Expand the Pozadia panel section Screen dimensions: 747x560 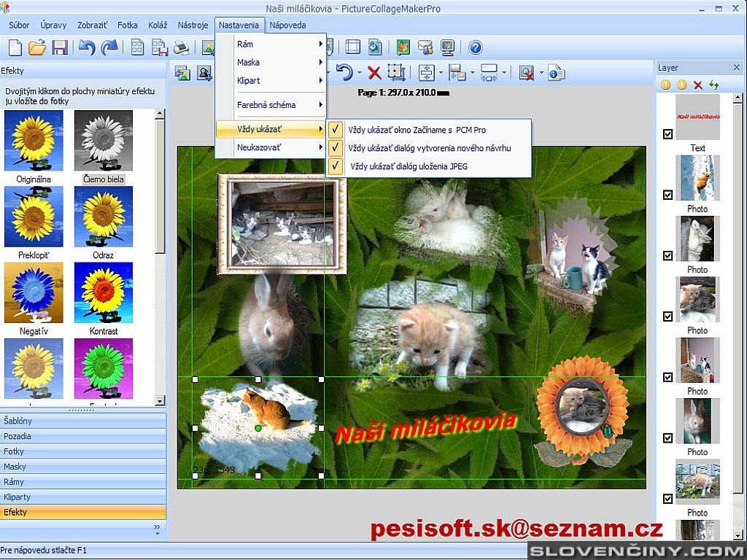[x=83, y=436]
